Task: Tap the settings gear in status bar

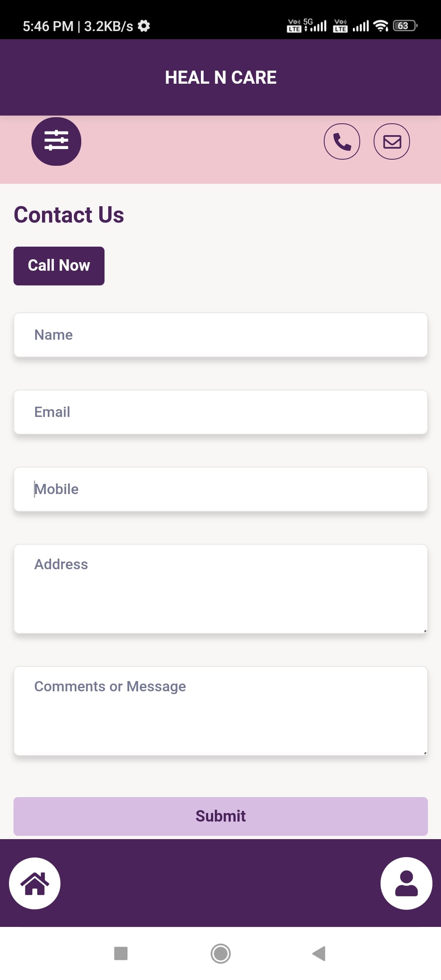Action: pos(144,26)
